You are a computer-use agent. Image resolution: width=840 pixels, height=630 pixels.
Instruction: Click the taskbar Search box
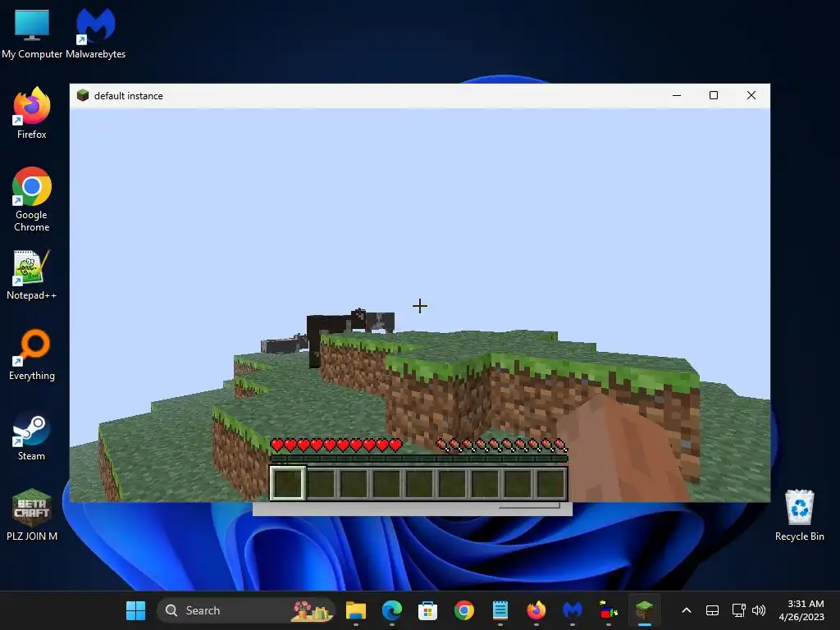pos(246,610)
